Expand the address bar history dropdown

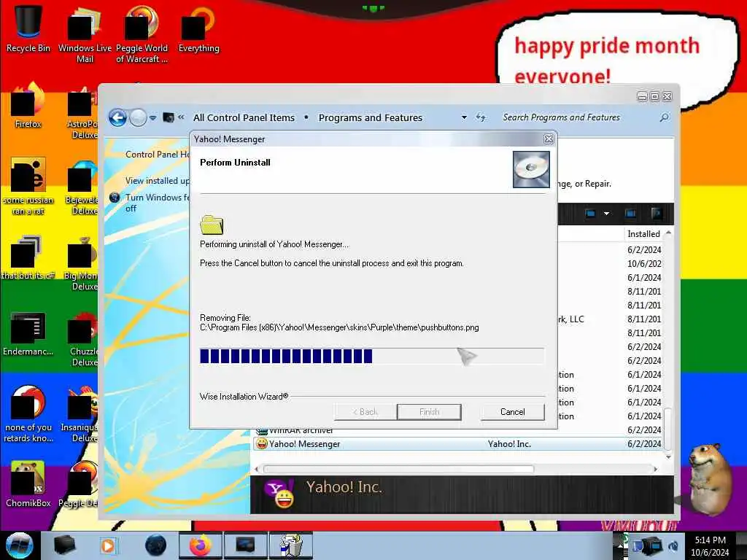[464, 117]
